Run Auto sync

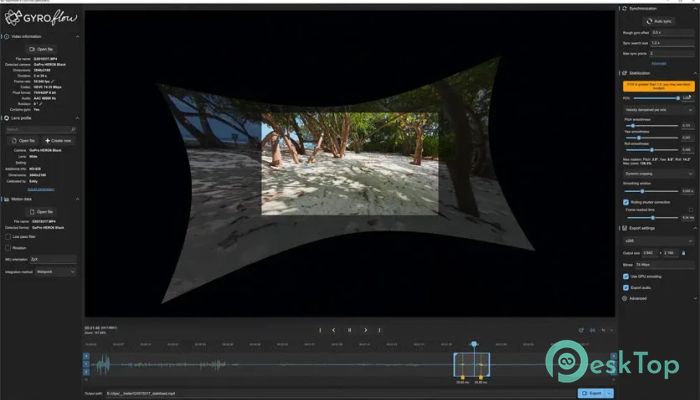pyautogui.click(x=659, y=21)
